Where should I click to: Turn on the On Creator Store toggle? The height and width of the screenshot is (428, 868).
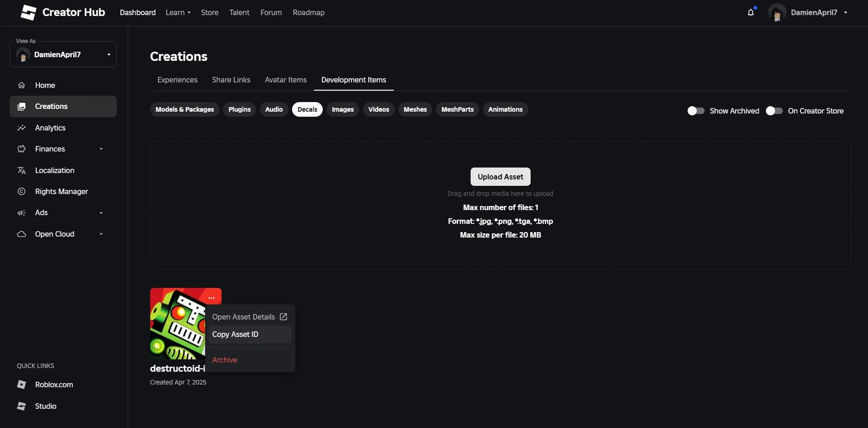(774, 110)
